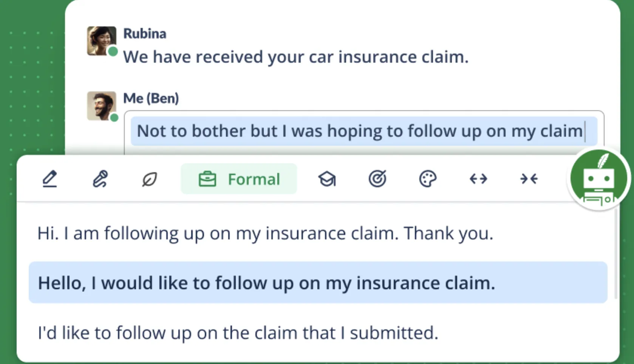This screenshot has width=634, height=364.
Task: Open Ben's profile picture
Action: point(101,106)
